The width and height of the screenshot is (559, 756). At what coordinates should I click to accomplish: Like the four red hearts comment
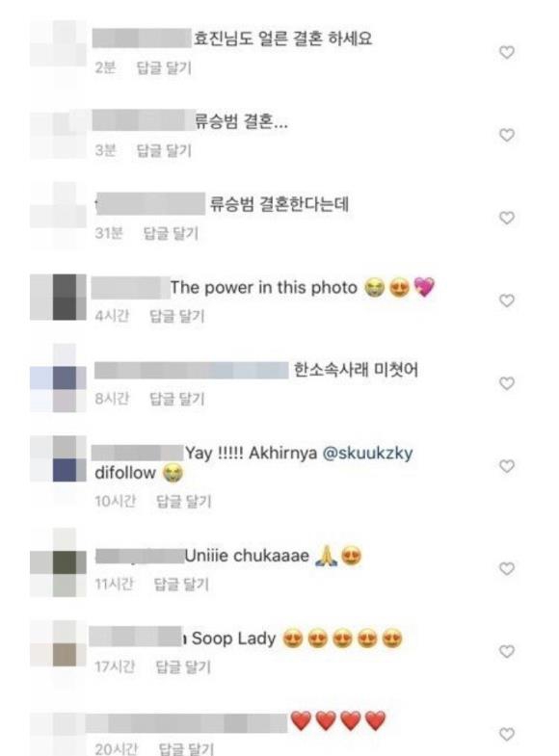[506, 735]
